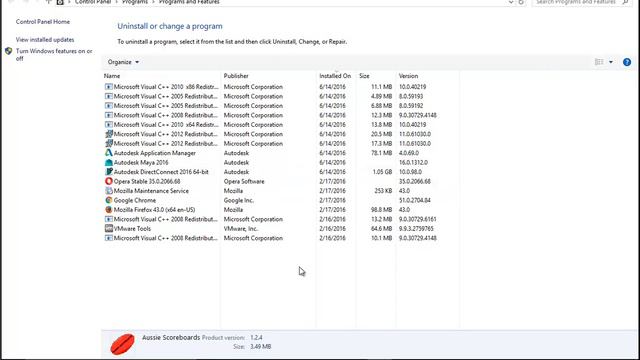Screen dimensions: 640x360
Task: Click the Aussie Scoreboards name in details pane
Action: pos(171,338)
